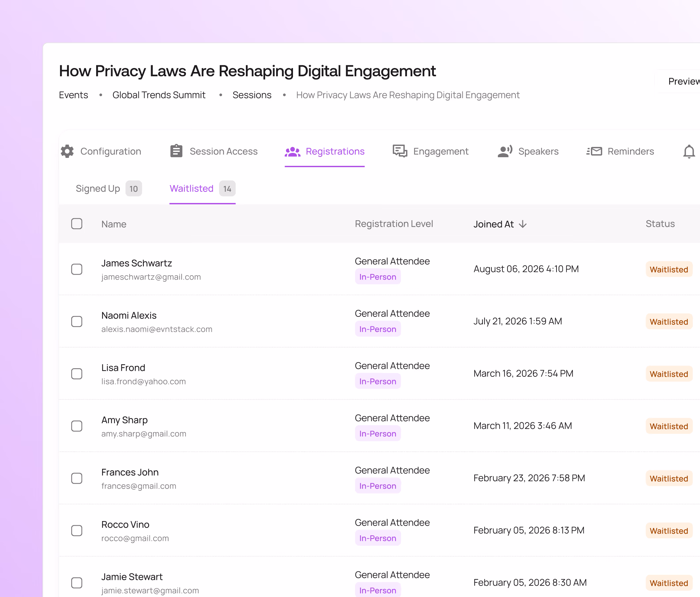Click the Registration Level column header

[394, 224]
